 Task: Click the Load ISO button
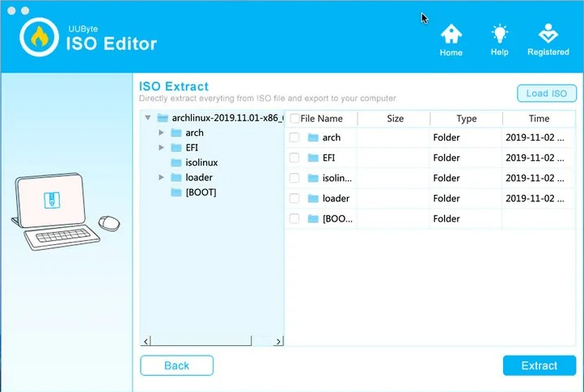(546, 93)
